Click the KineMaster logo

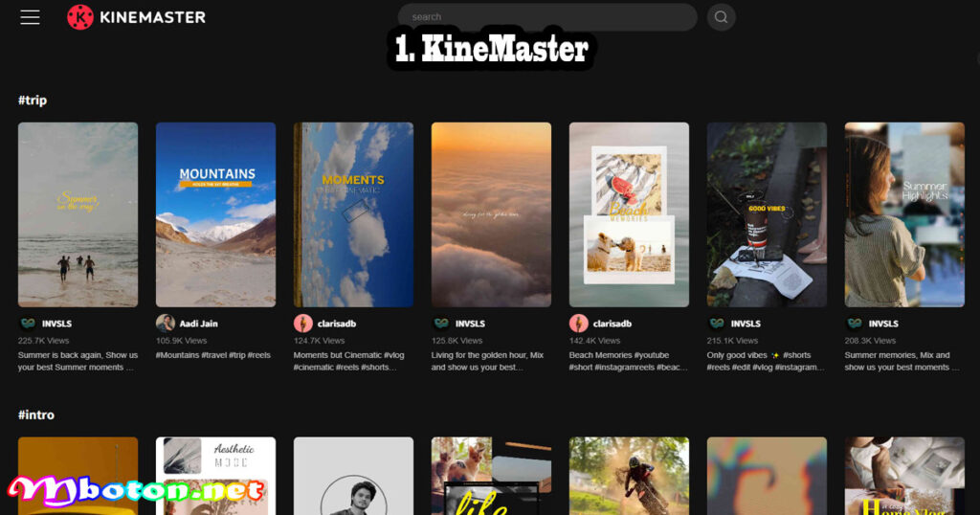[x=136, y=17]
